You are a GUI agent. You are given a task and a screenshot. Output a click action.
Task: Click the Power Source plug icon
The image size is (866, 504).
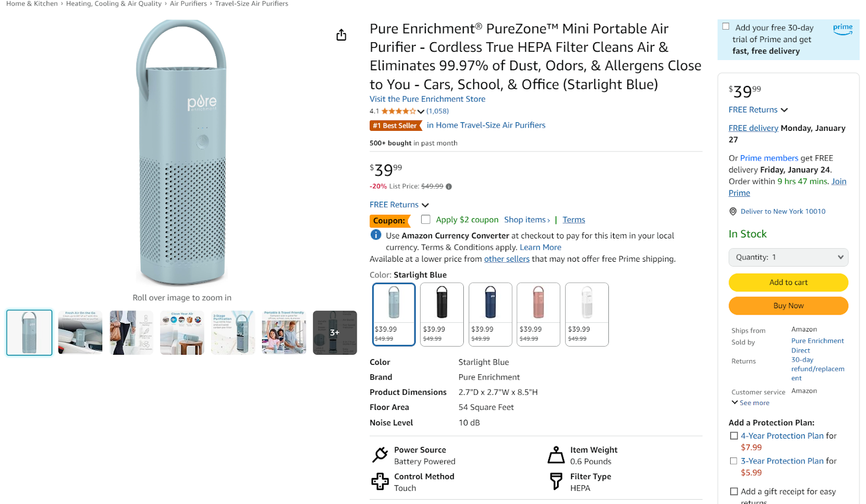[x=380, y=454]
